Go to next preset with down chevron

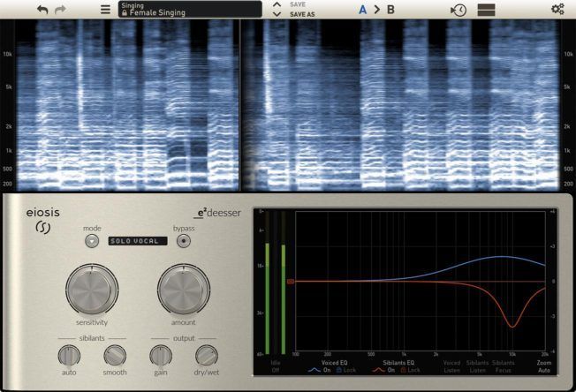coord(277,14)
